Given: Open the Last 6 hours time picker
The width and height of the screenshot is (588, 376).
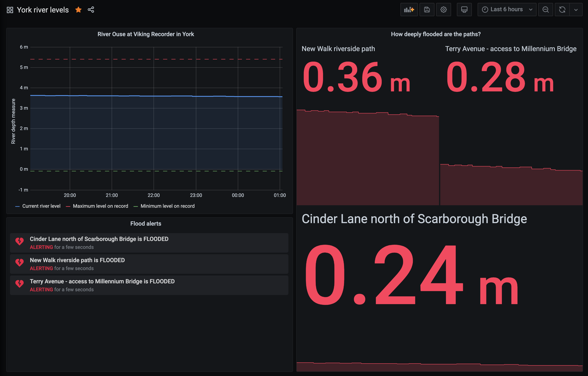Looking at the screenshot, I should tap(507, 10).
